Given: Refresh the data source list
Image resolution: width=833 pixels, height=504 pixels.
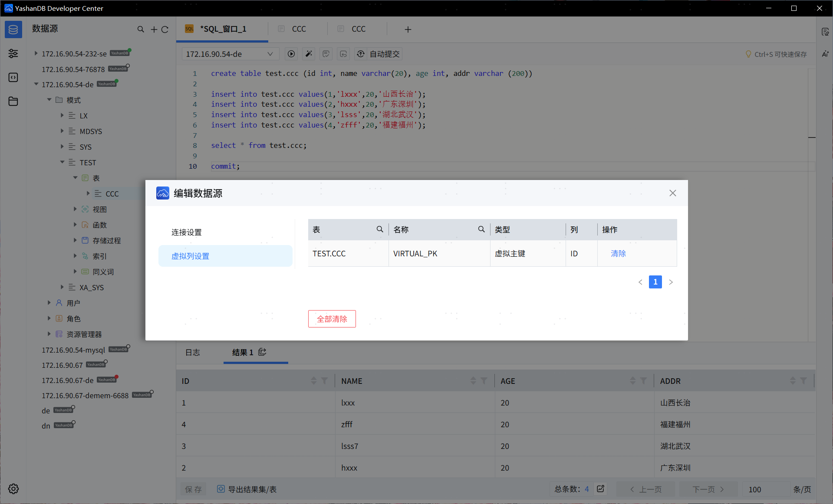Looking at the screenshot, I should coord(165,29).
